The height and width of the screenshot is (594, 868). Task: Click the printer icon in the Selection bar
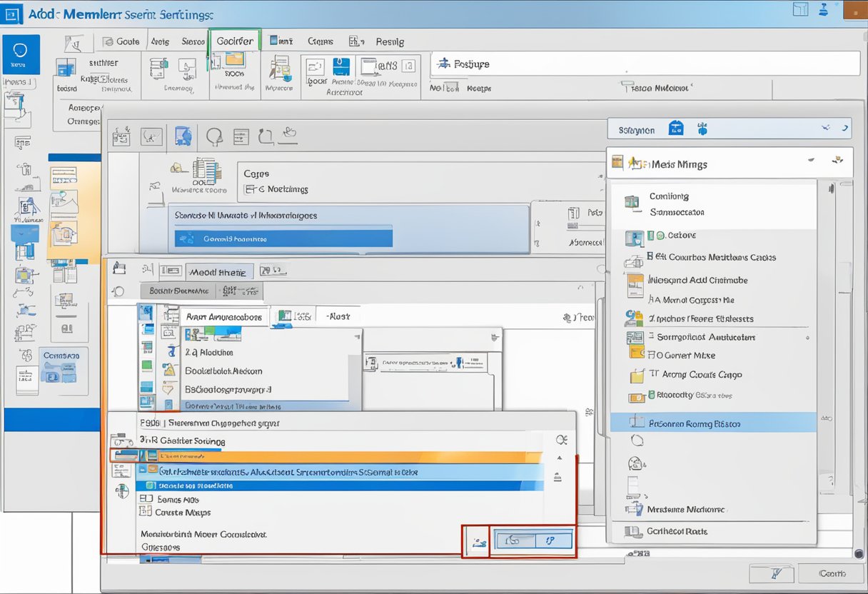(x=676, y=129)
